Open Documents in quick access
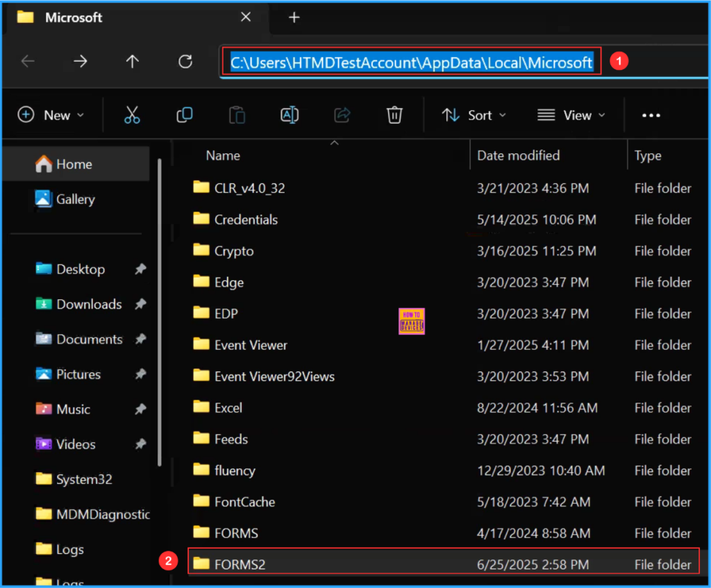 pyautogui.click(x=79, y=339)
